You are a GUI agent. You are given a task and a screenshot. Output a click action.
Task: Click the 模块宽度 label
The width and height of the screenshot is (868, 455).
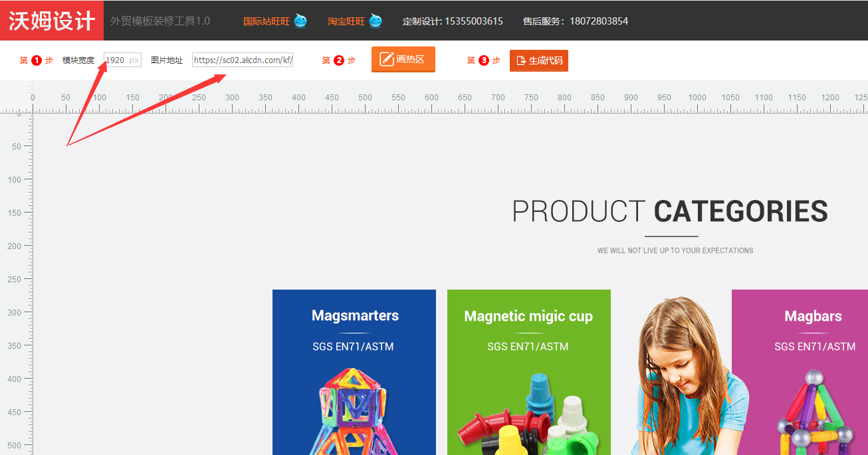click(x=78, y=60)
